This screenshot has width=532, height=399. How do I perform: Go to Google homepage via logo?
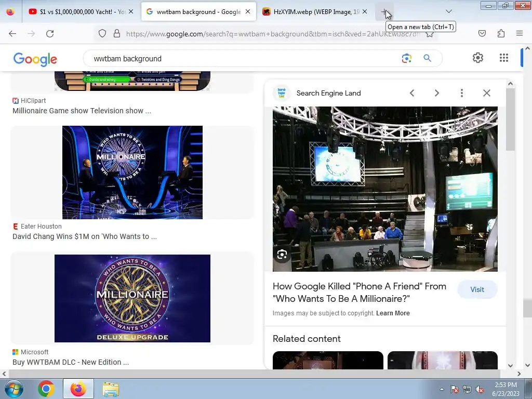point(35,59)
